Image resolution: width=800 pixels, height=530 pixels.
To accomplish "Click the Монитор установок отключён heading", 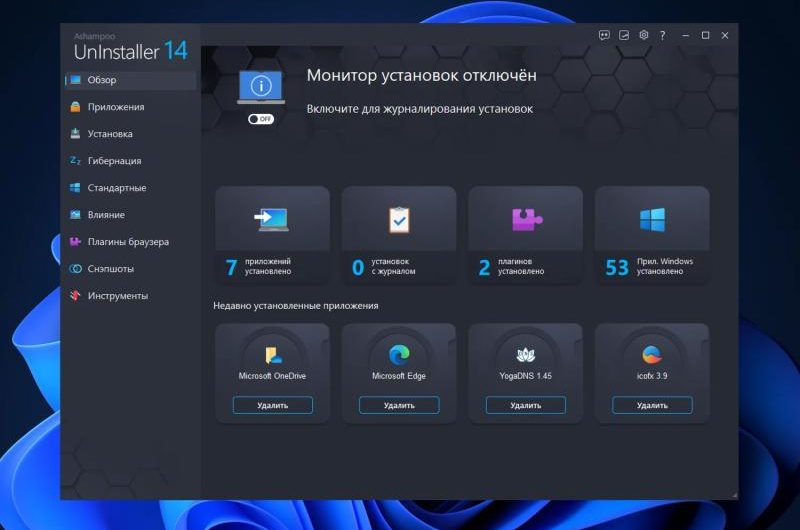I will click(421, 75).
